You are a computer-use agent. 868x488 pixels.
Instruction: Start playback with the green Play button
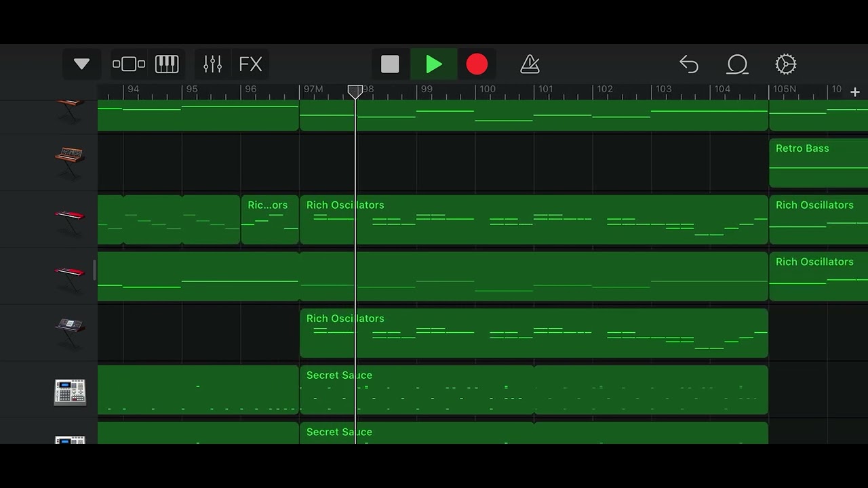pos(434,64)
